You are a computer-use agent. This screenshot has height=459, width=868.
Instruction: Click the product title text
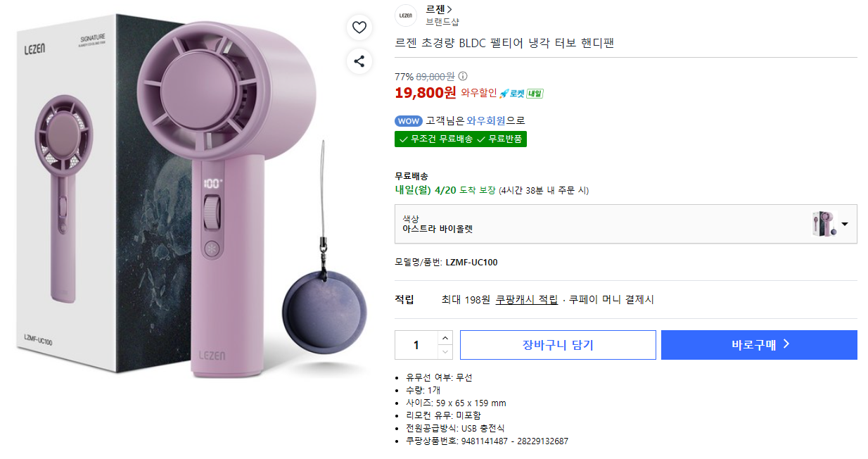[x=504, y=43]
